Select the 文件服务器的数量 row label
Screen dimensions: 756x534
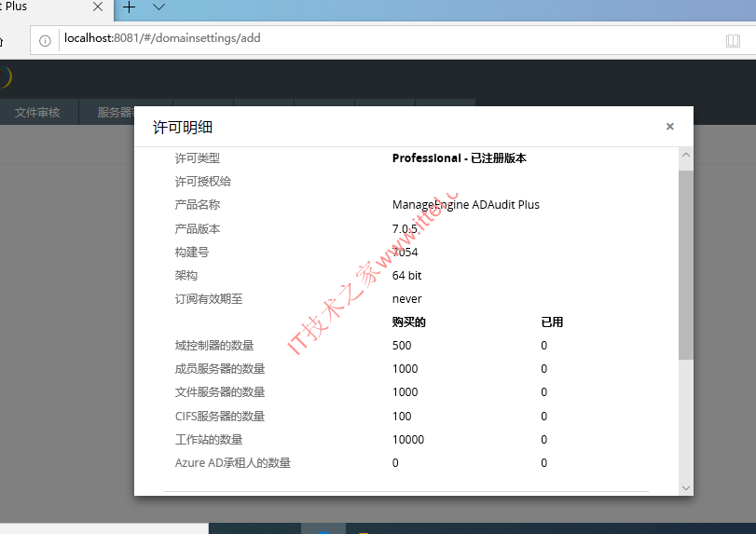pos(220,392)
